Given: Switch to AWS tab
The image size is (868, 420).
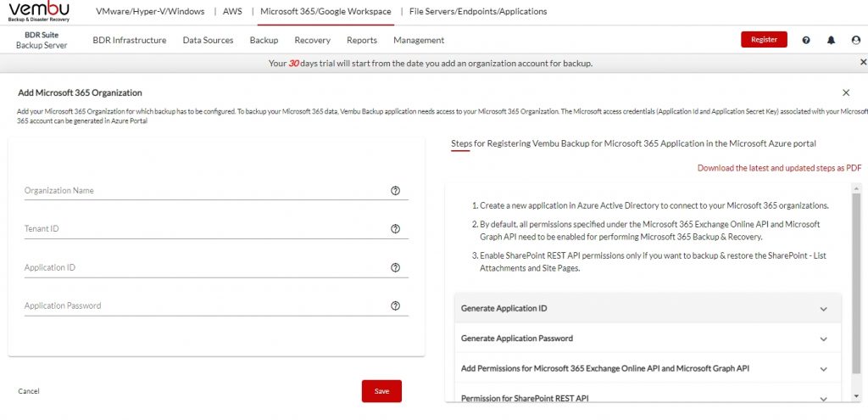Looking at the screenshot, I should point(232,11).
